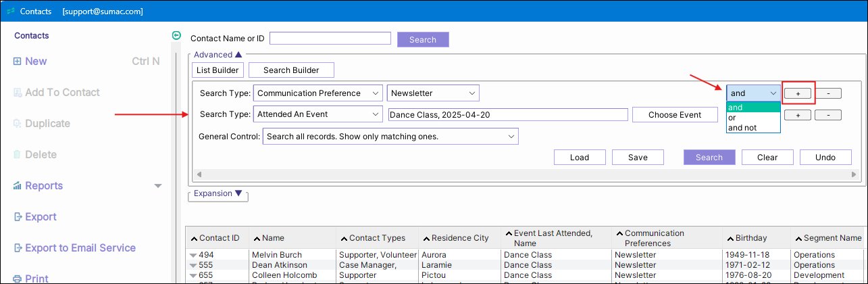This screenshot has height=284, width=868.
Task: Collapse the sidebar with the green arrow icon
Action: [x=177, y=35]
